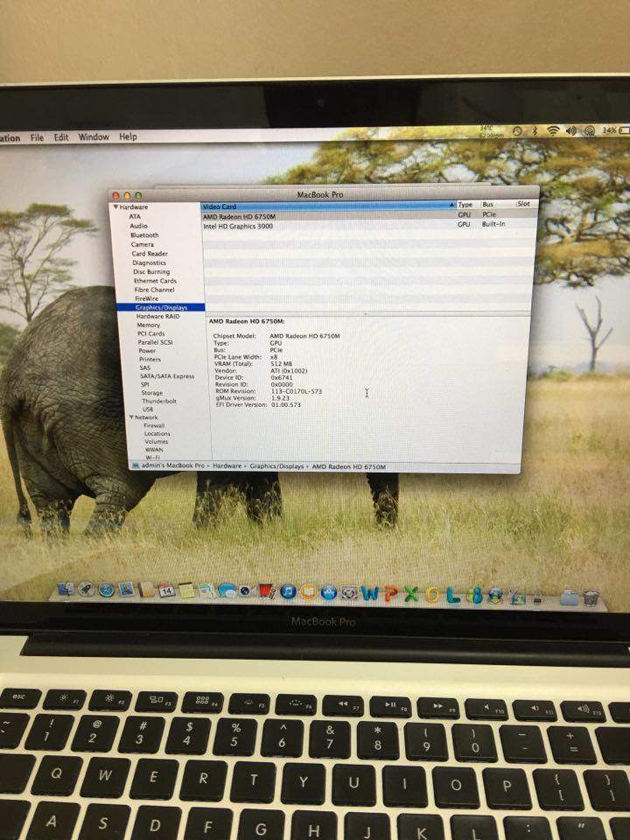Select Firewall under Network
The image size is (630, 840).
coord(154,425)
